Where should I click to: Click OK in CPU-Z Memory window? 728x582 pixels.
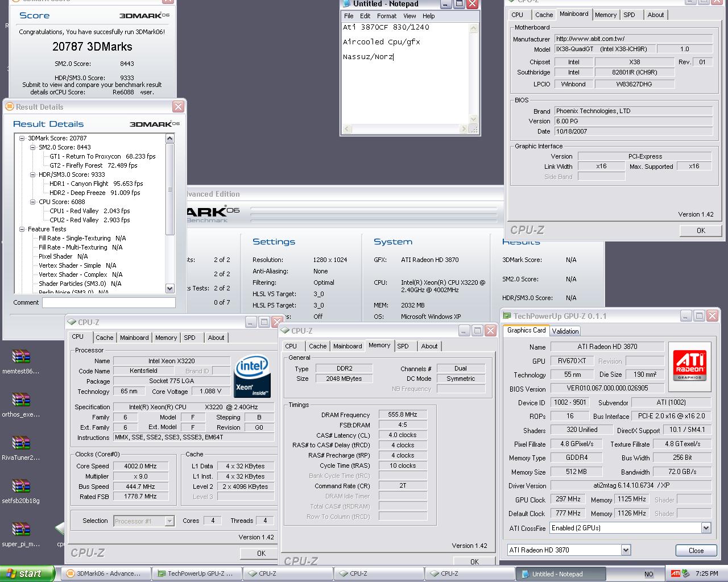pos(474,562)
